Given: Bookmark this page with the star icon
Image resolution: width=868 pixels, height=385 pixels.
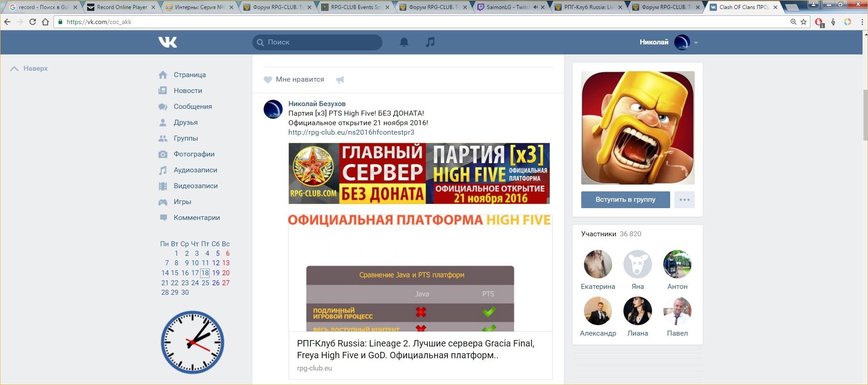Looking at the screenshot, I should 804,22.
